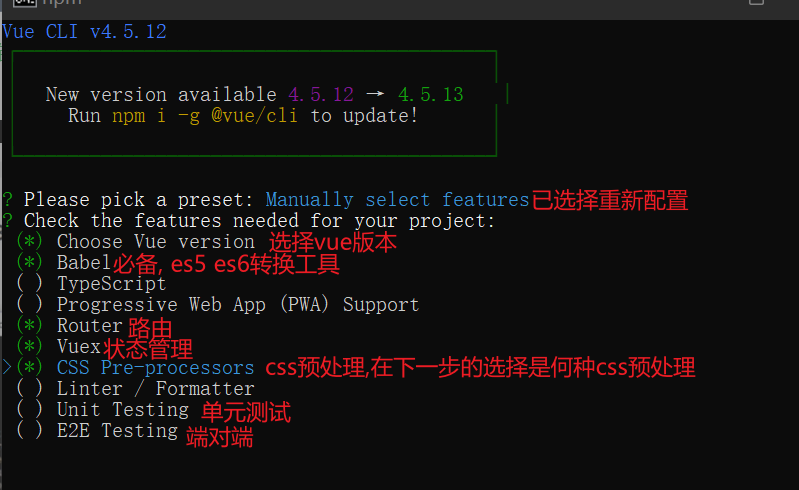Click the question mark before "Check the features"
The width and height of the screenshot is (799, 490).
(8, 221)
